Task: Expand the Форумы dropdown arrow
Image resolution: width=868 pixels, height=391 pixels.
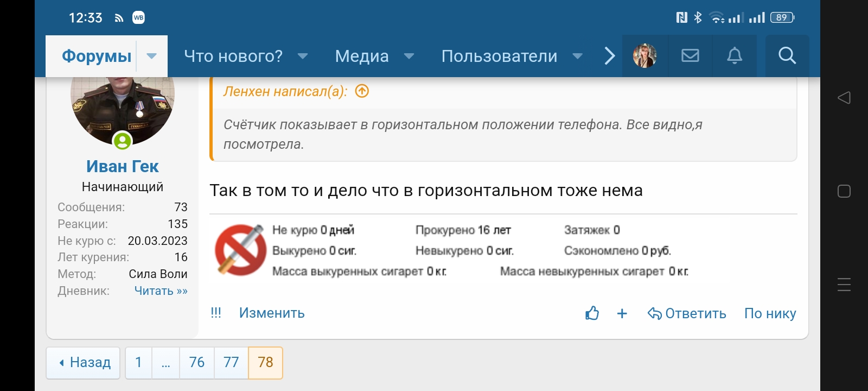Action: [152, 56]
